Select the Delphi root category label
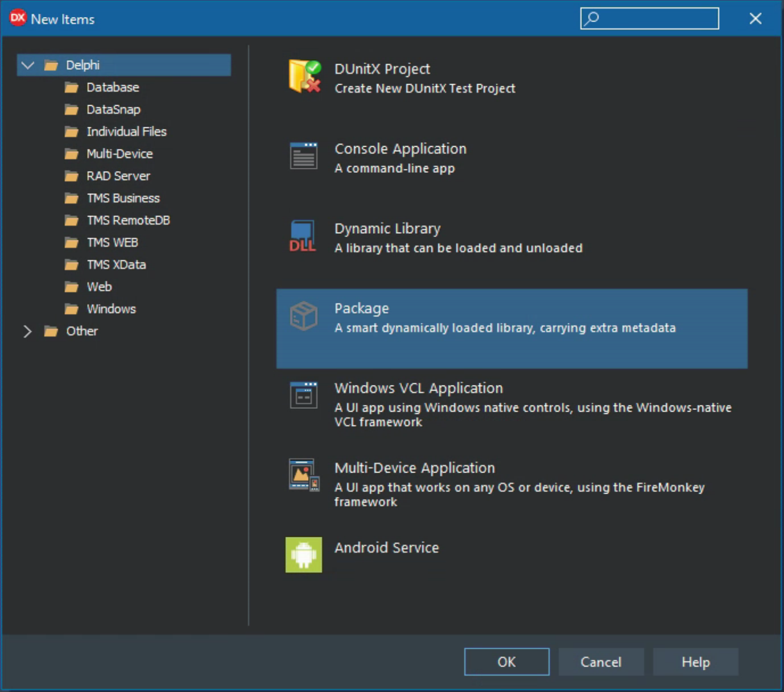The height and width of the screenshot is (692, 784). click(x=82, y=65)
